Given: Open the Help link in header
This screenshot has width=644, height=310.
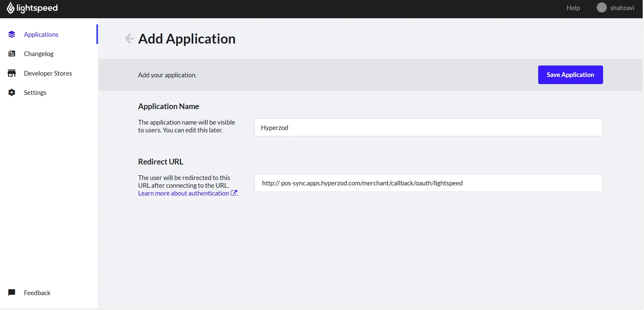Looking at the screenshot, I should [x=573, y=8].
